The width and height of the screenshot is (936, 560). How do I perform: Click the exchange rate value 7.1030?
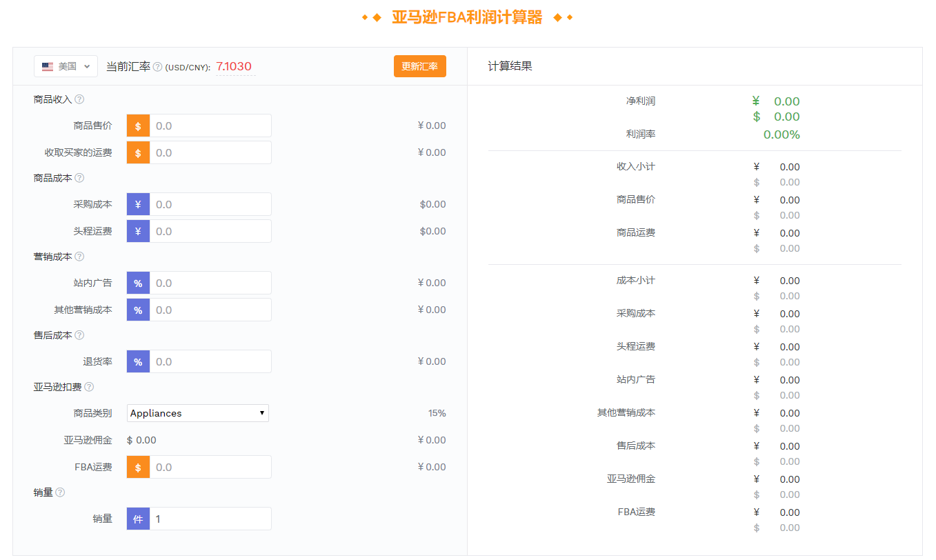[234, 67]
